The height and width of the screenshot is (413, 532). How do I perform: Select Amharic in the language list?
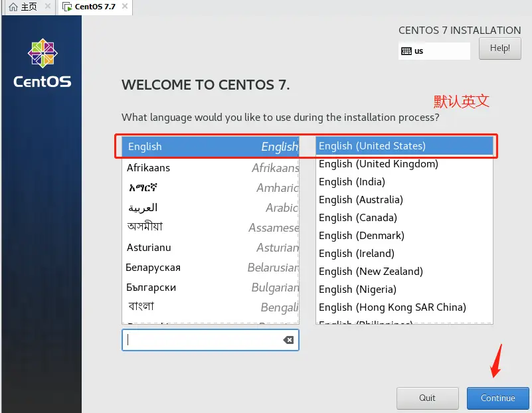[x=211, y=187]
